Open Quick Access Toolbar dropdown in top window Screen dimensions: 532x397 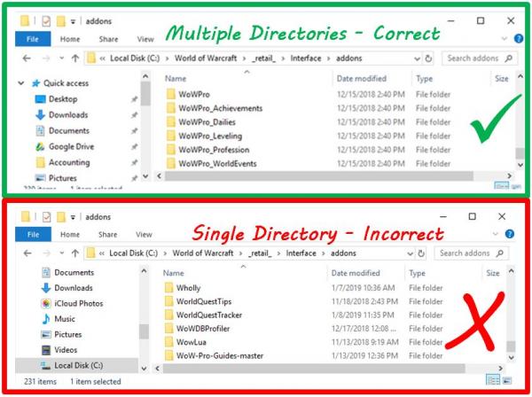pos(73,21)
